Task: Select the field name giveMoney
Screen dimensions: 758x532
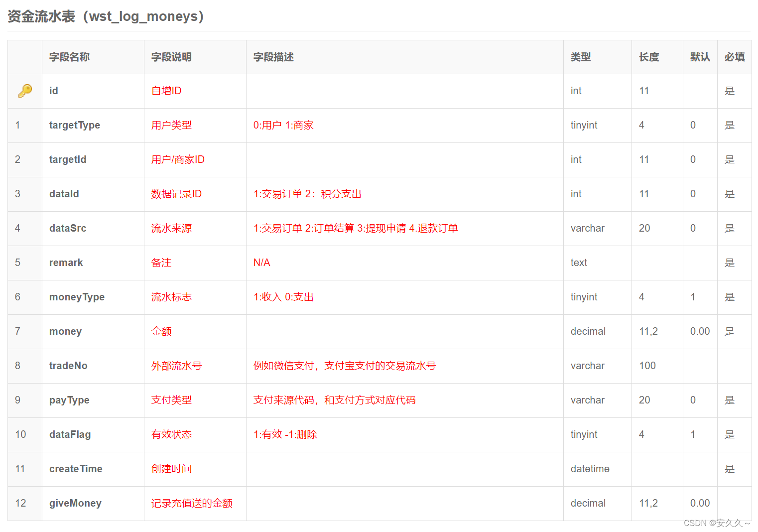Action: [75, 503]
